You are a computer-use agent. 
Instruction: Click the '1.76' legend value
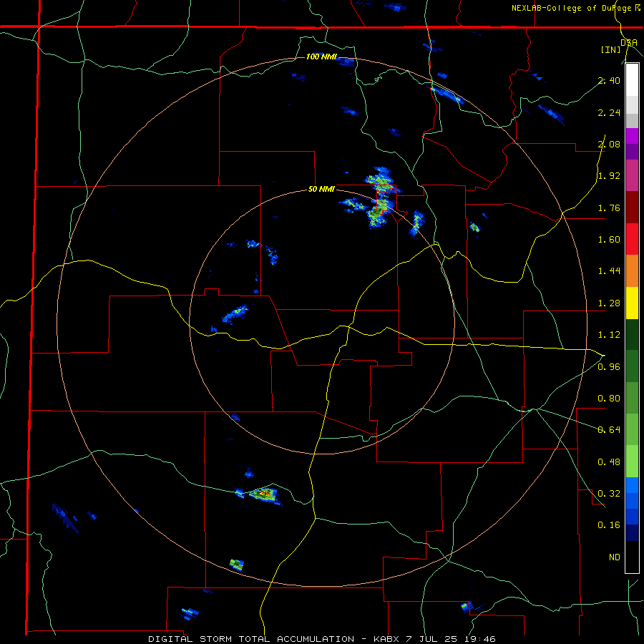coord(609,208)
